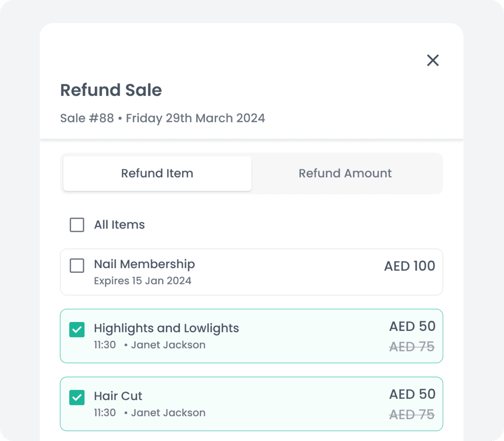Enable the Nail Membership checkbox
Screen dimensions: 504x441
[x=77, y=266]
